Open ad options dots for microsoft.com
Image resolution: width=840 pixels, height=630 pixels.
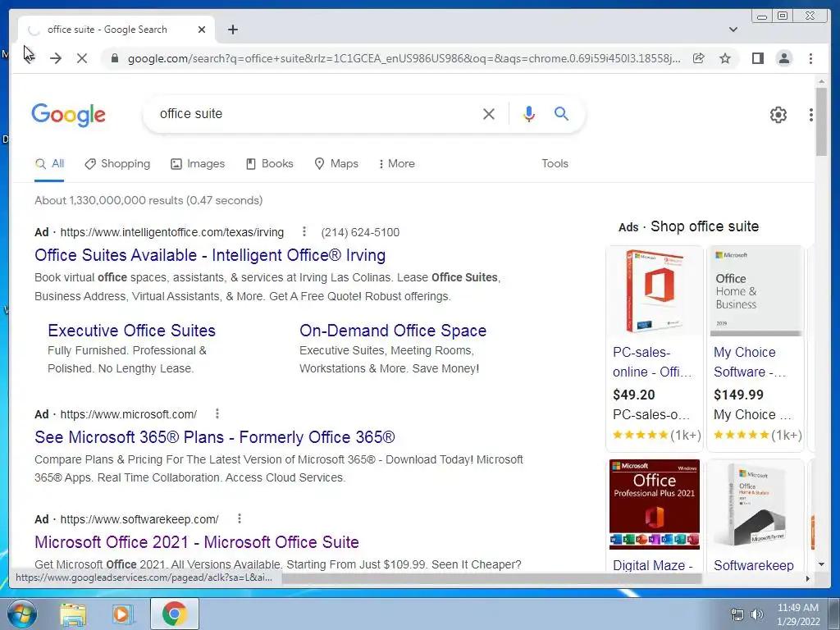tap(217, 413)
